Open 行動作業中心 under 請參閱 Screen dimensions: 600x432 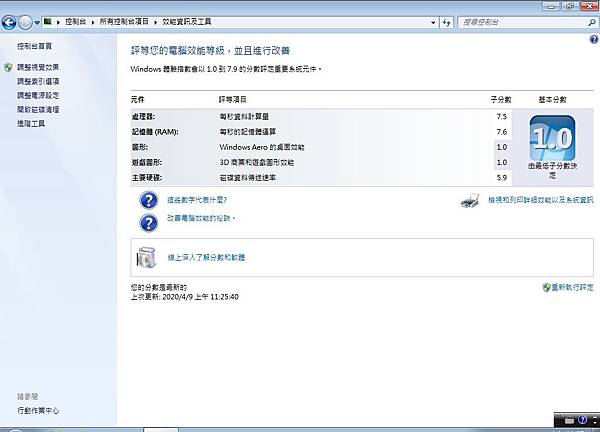click(x=38, y=411)
